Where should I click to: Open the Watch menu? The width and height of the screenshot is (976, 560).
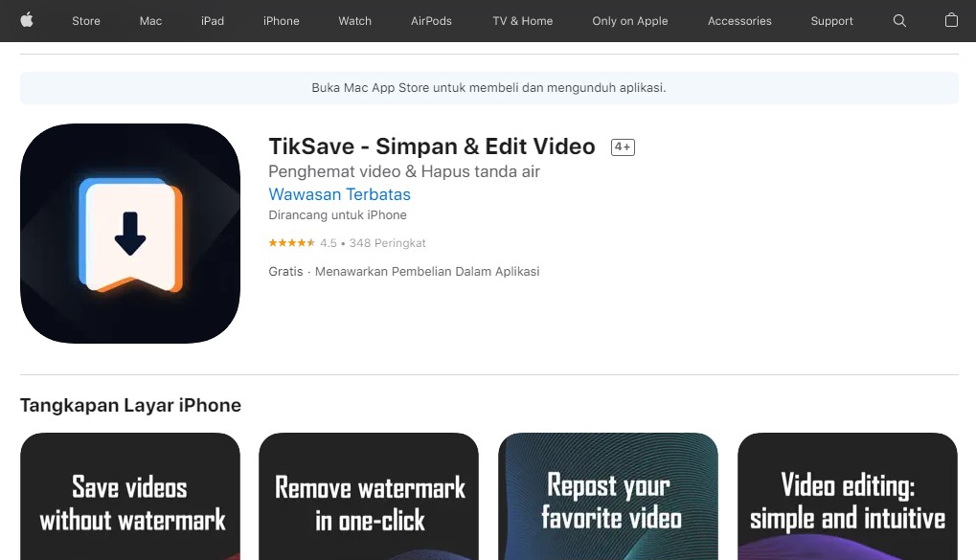(354, 20)
